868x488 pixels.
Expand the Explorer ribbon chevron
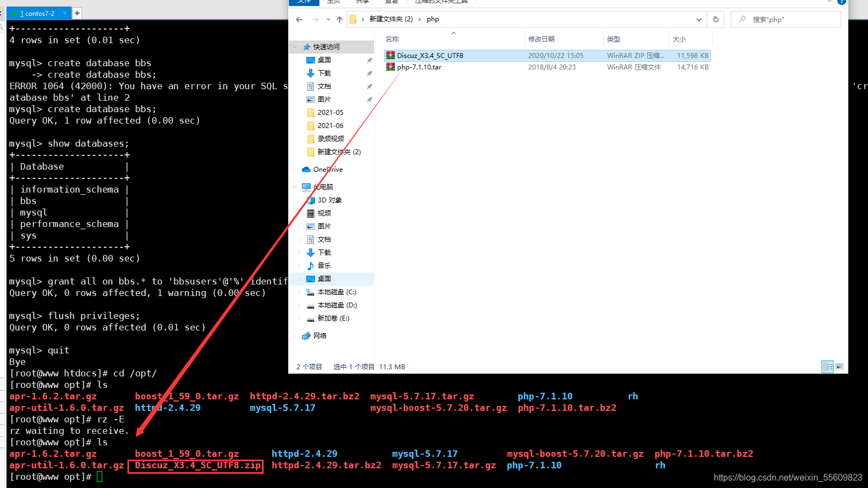829,2
